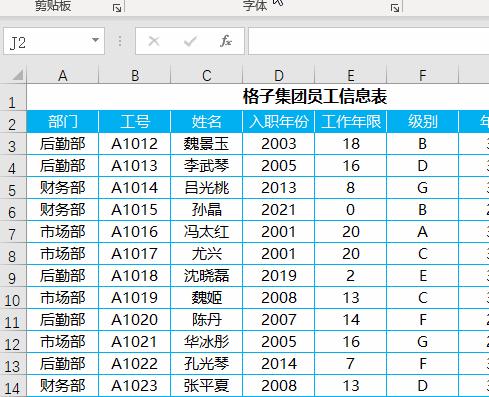Select column D header
The height and width of the screenshot is (397, 489).
(279, 75)
